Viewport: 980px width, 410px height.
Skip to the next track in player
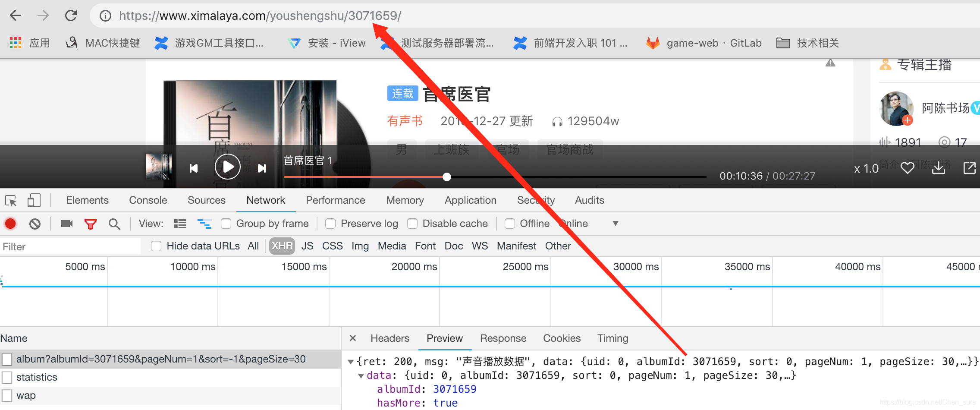click(x=262, y=168)
